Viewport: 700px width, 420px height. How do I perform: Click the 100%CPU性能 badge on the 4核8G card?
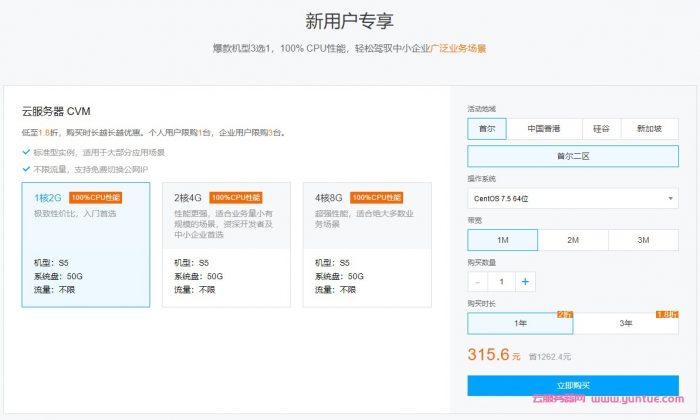376,197
